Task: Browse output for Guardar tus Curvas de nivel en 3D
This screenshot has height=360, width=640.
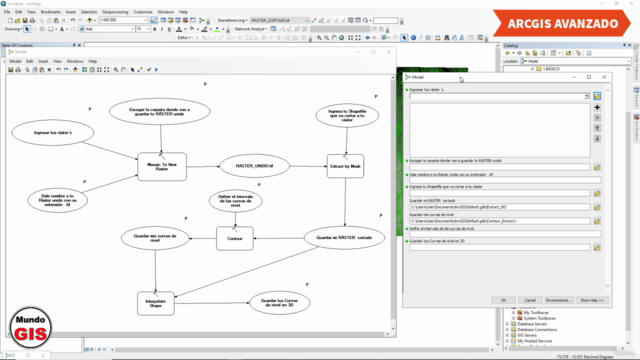Action: (x=597, y=248)
